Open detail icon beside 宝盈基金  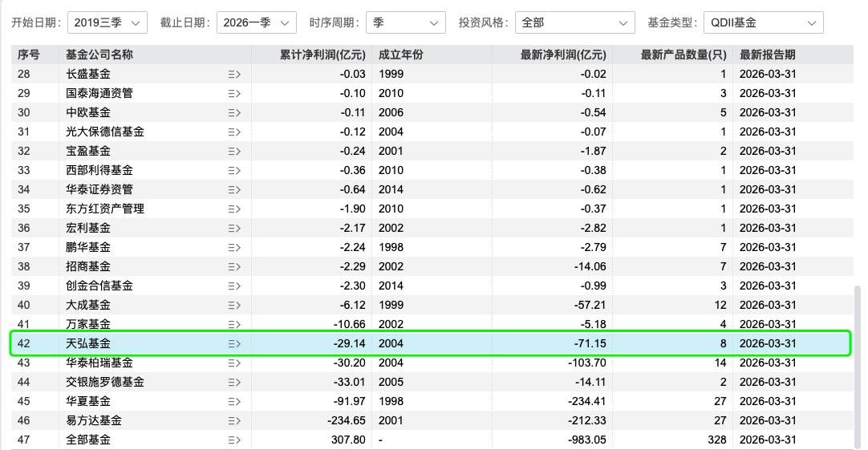click(234, 151)
